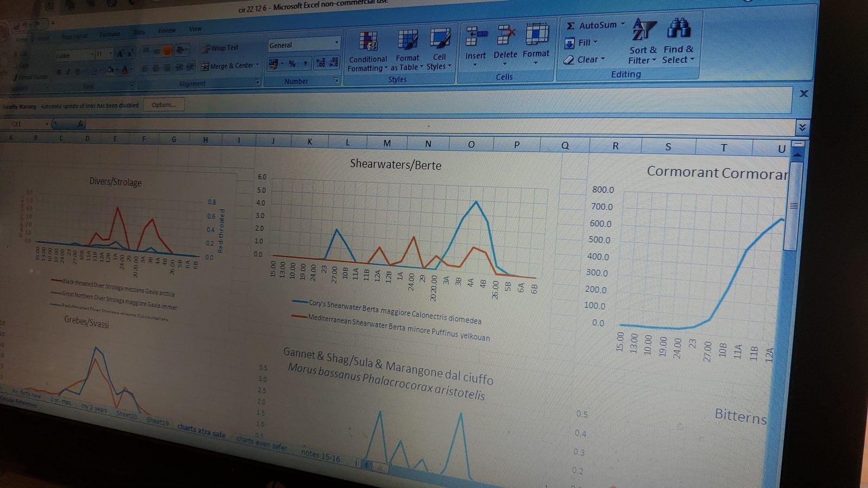Apply Percent Style number format
This screenshot has width=868, height=488.
pyautogui.click(x=292, y=65)
